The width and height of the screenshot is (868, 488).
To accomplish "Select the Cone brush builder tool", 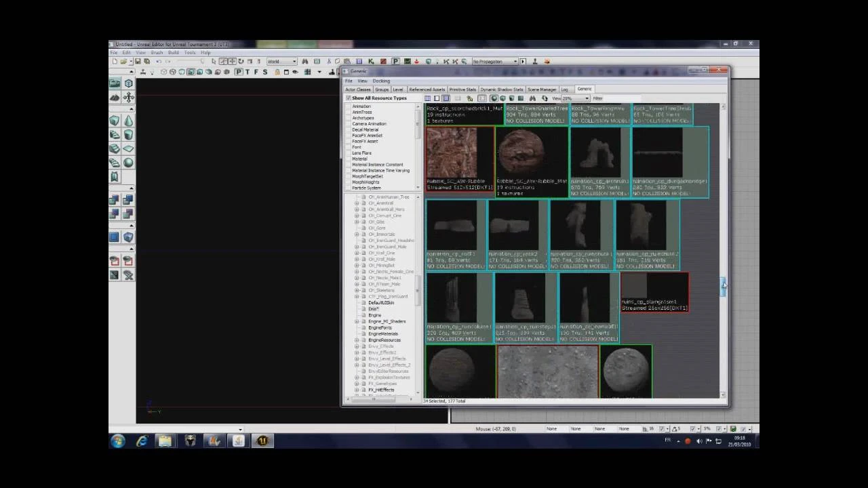I will [128, 121].
